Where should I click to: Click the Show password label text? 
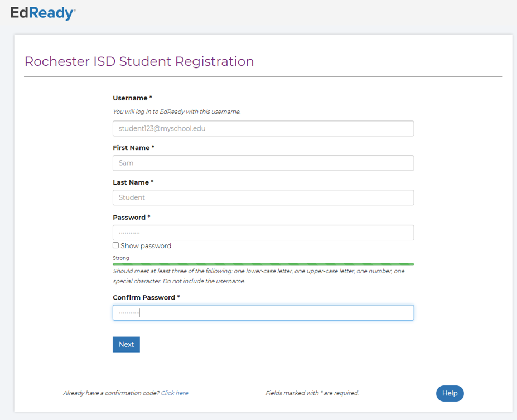tap(146, 245)
